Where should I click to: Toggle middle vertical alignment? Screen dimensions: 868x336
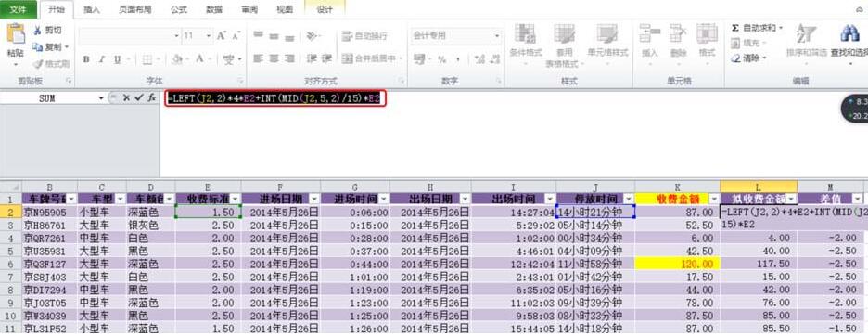coord(274,36)
